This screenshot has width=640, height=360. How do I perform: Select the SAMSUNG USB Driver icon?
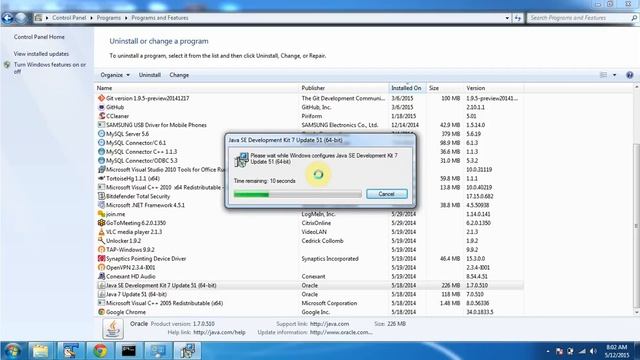coord(101,125)
